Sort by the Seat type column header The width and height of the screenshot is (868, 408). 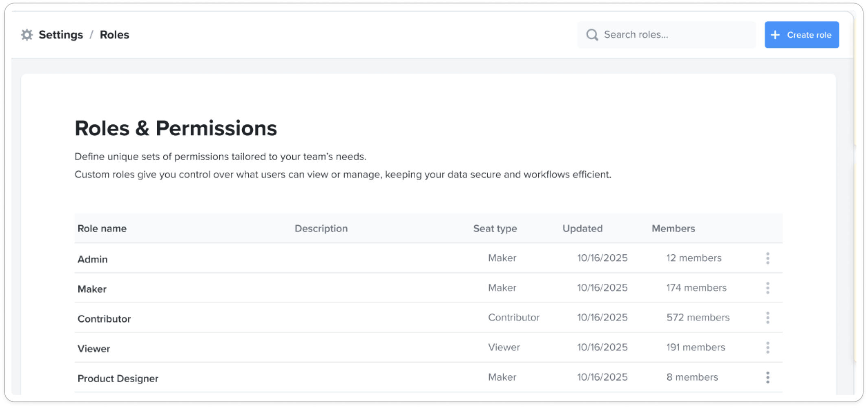pyautogui.click(x=495, y=229)
